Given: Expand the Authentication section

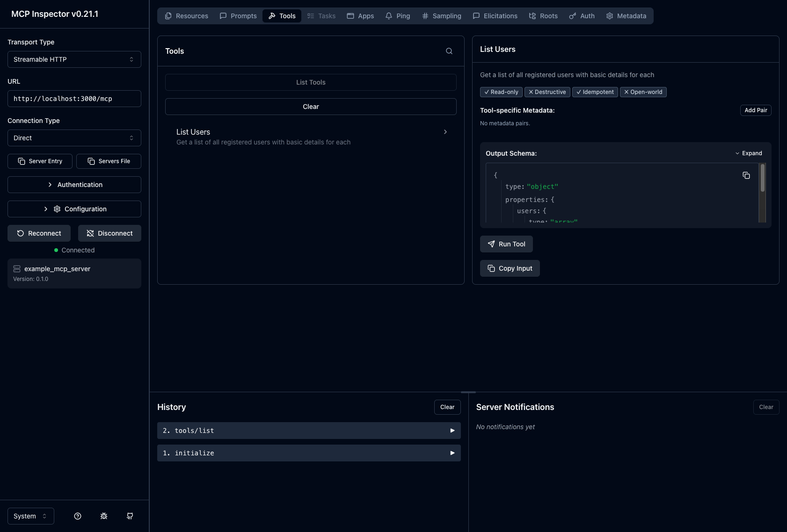Looking at the screenshot, I should (74, 184).
